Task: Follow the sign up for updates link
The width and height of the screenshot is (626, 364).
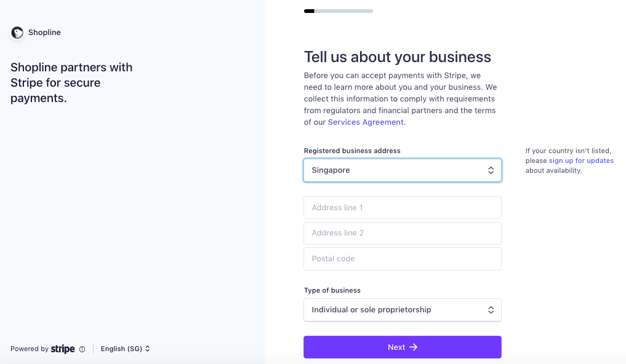Action: pyautogui.click(x=581, y=160)
